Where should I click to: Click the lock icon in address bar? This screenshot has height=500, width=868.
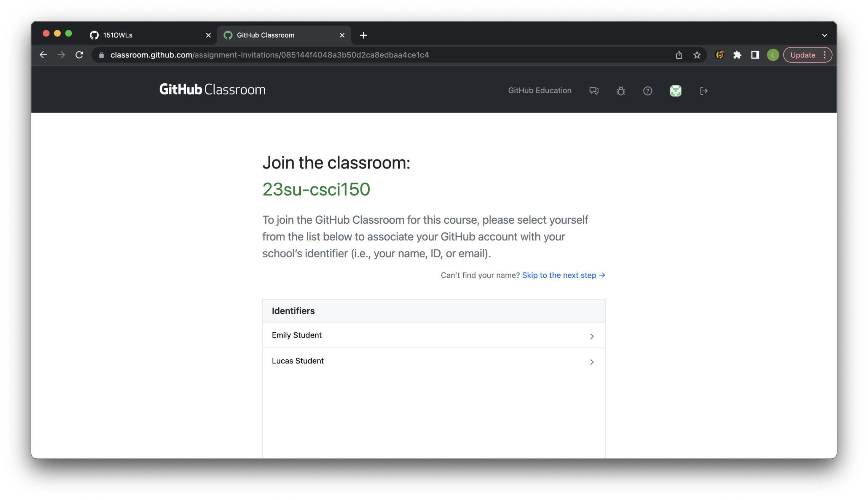tap(101, 55)
